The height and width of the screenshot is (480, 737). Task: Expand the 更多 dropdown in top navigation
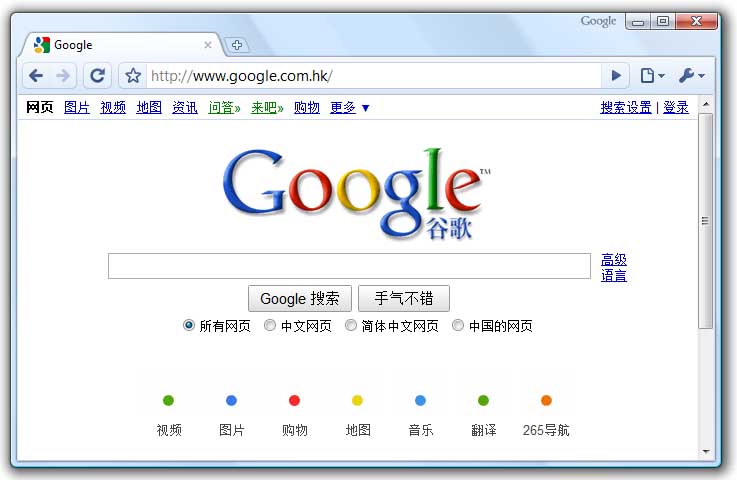350,108
